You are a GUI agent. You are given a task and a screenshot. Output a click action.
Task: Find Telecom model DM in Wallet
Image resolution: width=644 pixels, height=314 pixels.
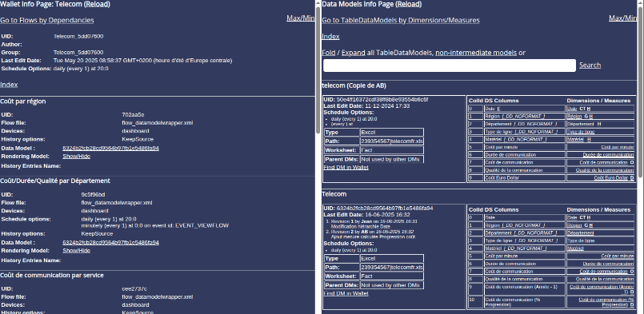pyautogui.click(x=346, y=293)
